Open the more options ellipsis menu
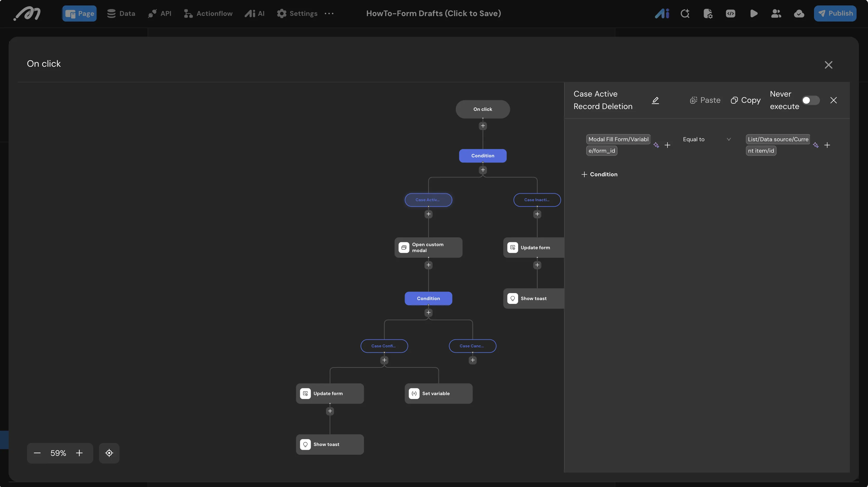 tap(329, 13)
